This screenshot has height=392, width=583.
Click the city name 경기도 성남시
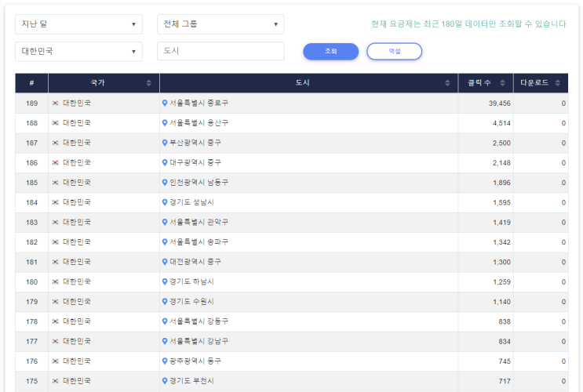[192, 202]
